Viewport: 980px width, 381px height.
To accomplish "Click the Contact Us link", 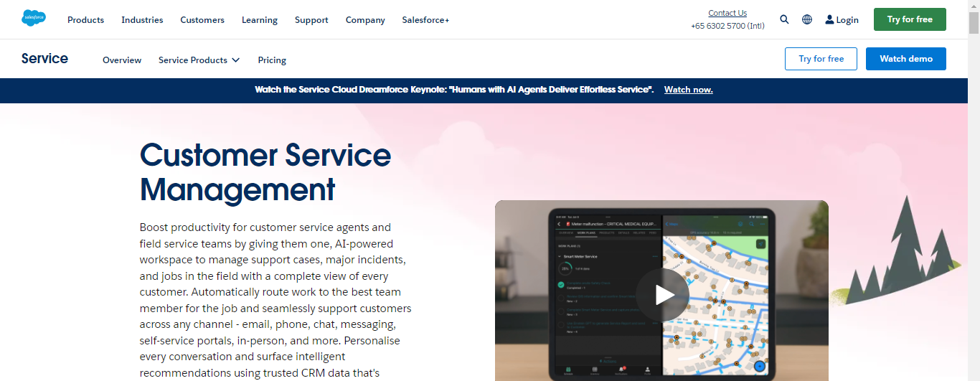I will 727,13.
